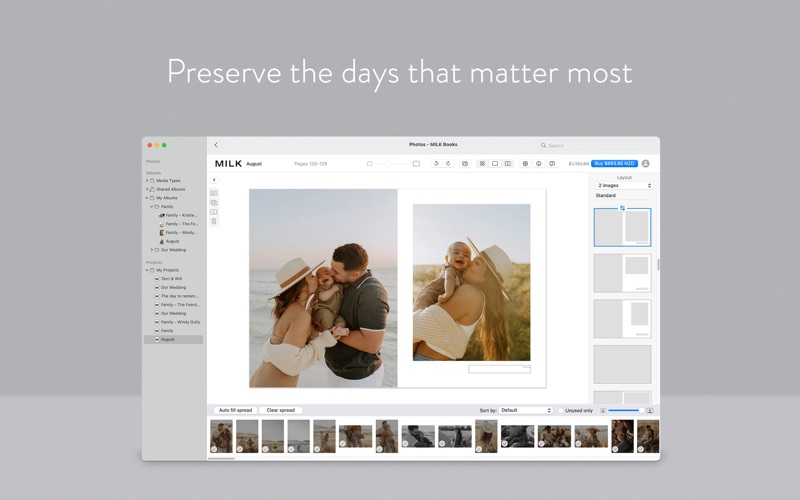Choose the third layout thumbnail option
Viewport: 800px width, 500px height.
[x=622, y=319]
